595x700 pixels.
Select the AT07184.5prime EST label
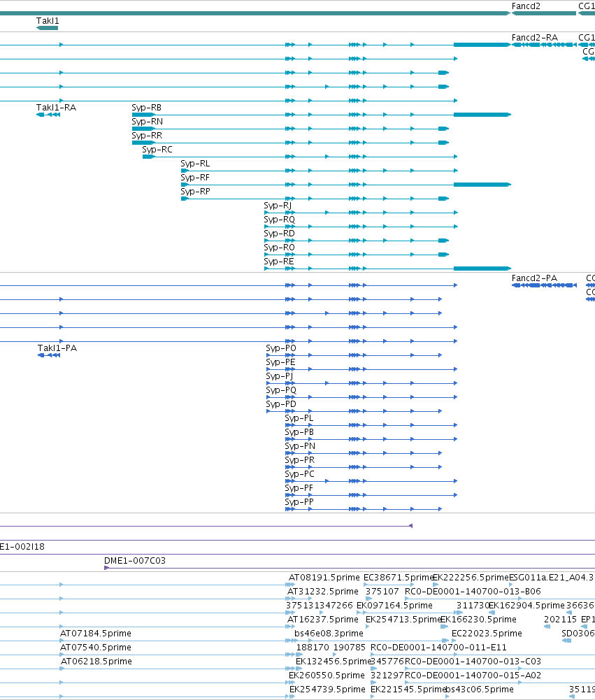coord(96,634)
